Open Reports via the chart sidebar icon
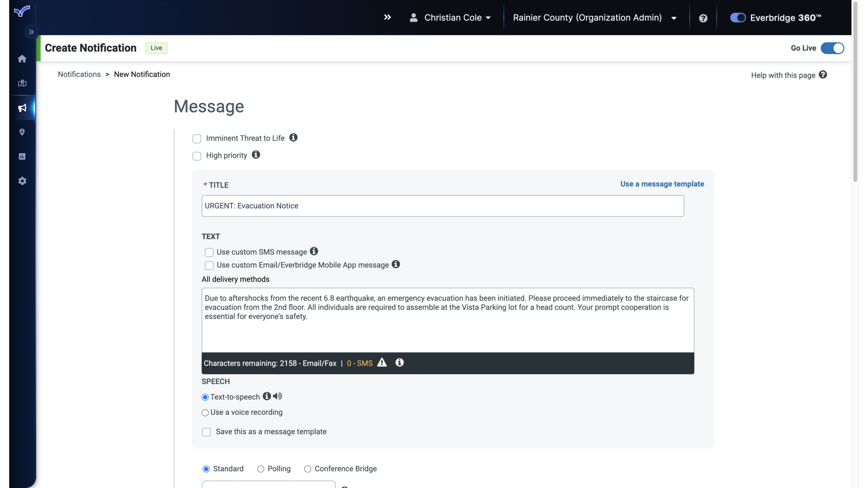Viewport: 868px width, 488px height. point(22,156)
